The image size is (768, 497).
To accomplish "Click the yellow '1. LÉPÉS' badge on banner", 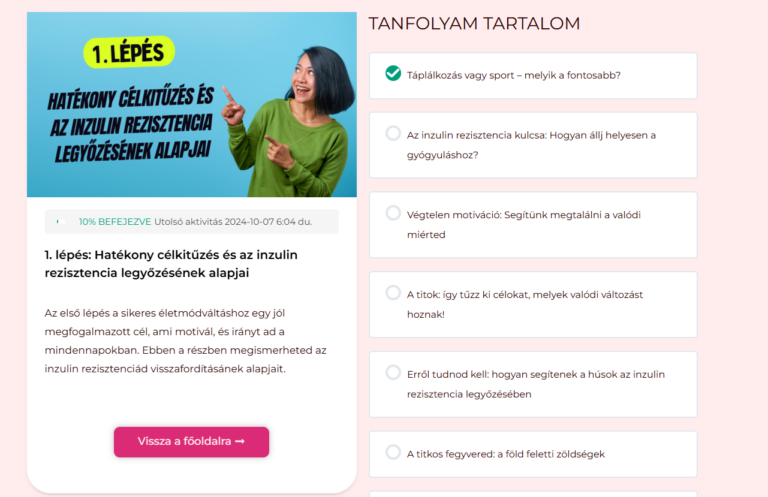I will click(x=129, y=52).
